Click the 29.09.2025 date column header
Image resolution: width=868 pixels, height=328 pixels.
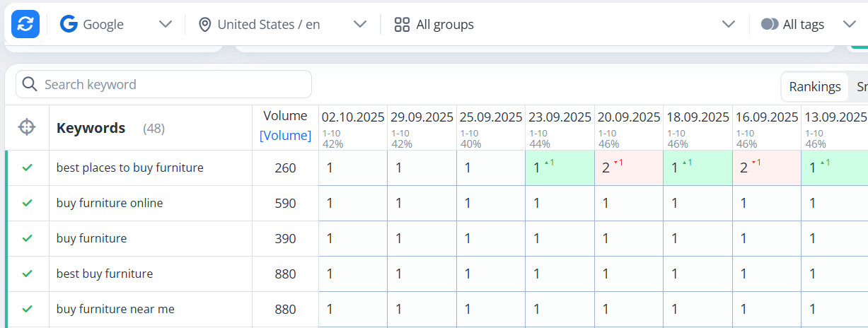pos(422,117)
